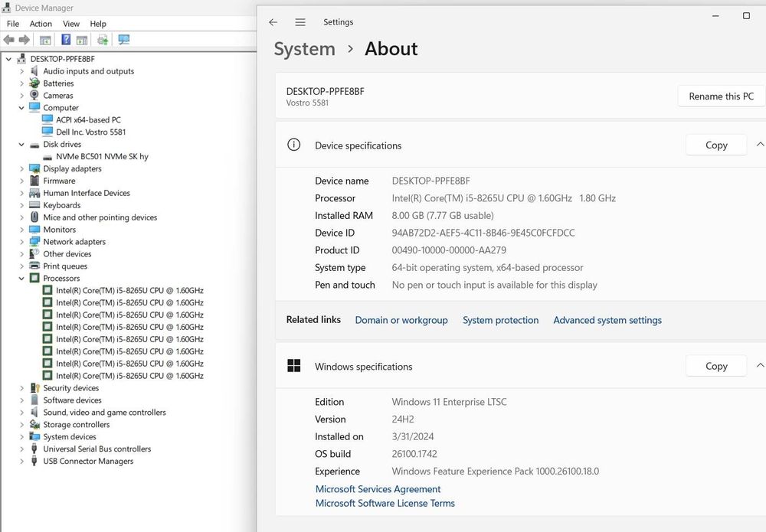Click the Back arrow in Device Manager toolbar
The height and width of the screenshot is (532, 766).
tap(8, 40)
